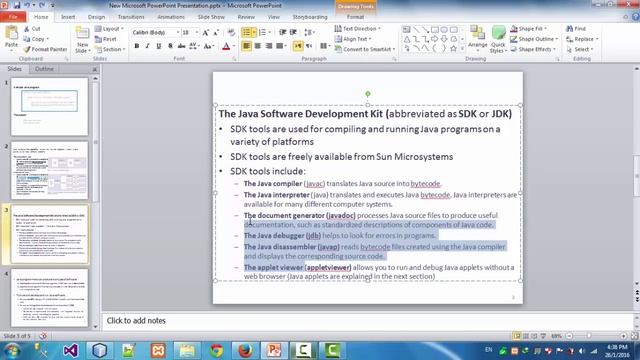Image resolution: width=640 pixels, height=360 pixels.
Task: Toggle text Shadow formatting
Action: [170, 46]
